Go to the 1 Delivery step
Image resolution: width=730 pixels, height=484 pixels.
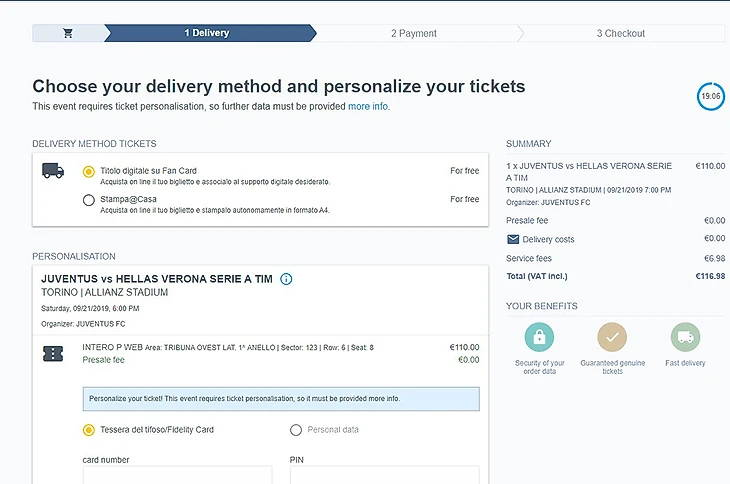207,33
